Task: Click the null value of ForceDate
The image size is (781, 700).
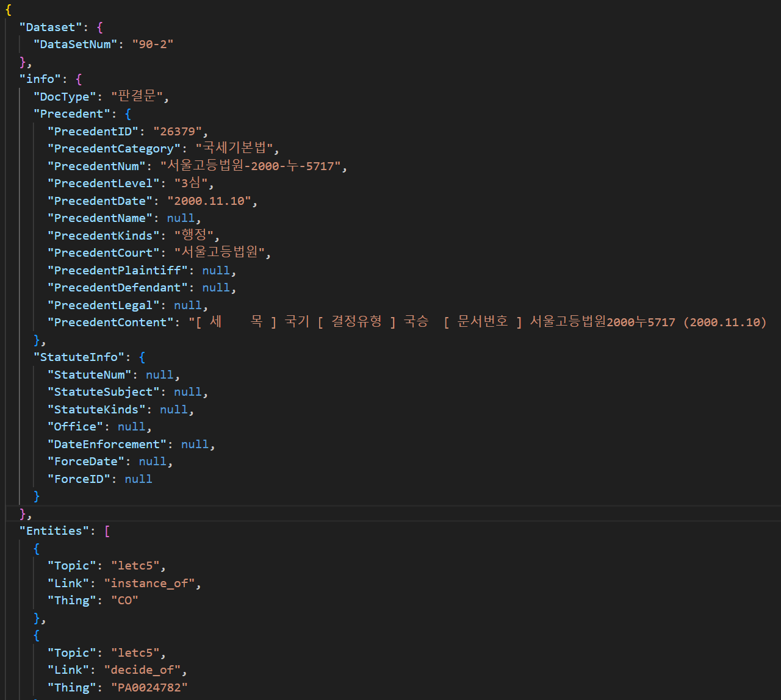Action: pyautogui.click(x=153, y=462)
